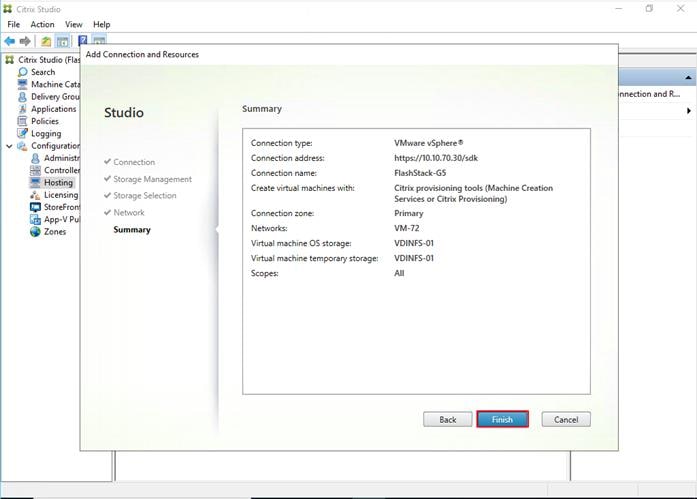Click the VMware vSphere connection type value
This screenshot has width=697, height=499.
pos(429,143)
